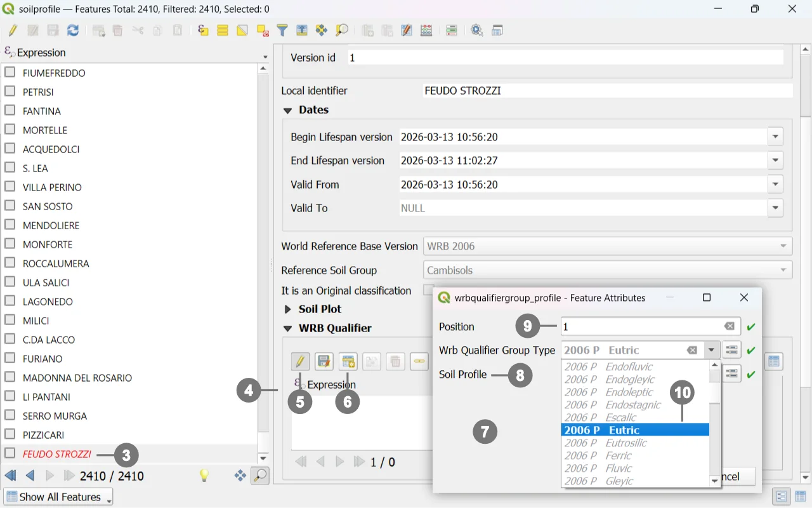Select the FEUDO STROZZI checkbox
812x508 pixels.
click(10, 453)
